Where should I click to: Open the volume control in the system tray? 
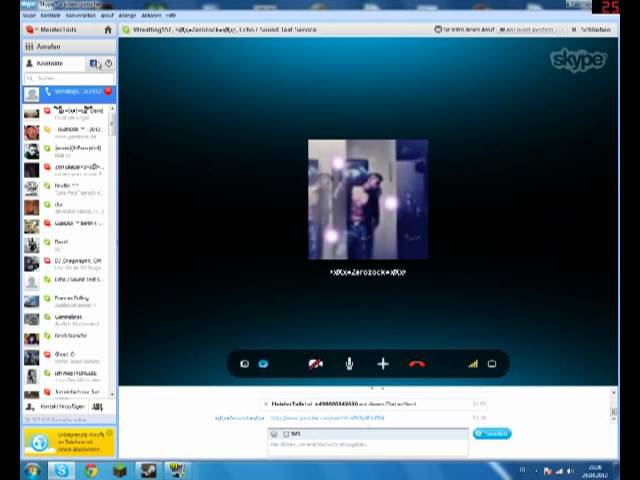point(570,471)
